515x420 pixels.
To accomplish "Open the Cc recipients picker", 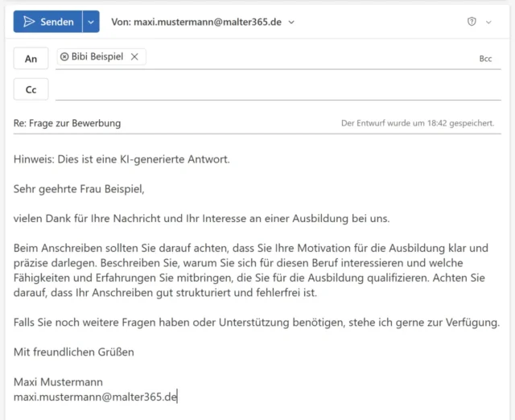I will (x=31, y=89).
